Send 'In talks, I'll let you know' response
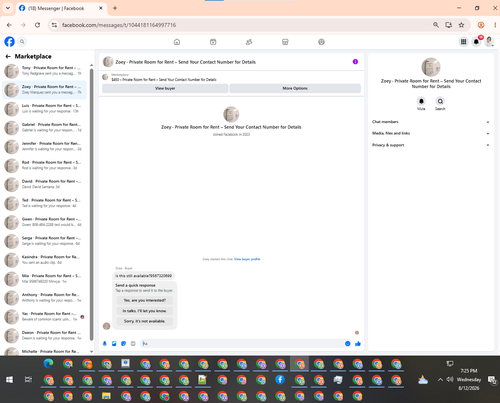The width and height of the screenshot is (500, 403). point(145,311)
